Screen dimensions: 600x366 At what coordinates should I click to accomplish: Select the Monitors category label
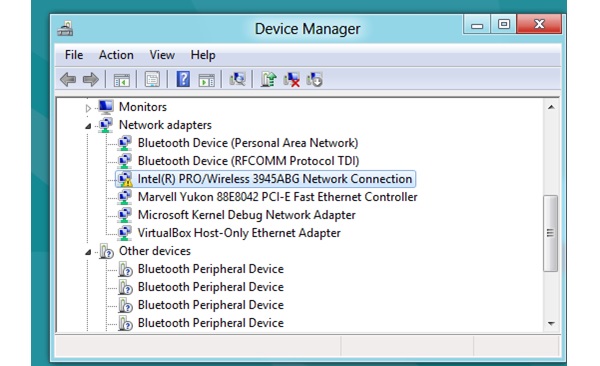point(143,107)
